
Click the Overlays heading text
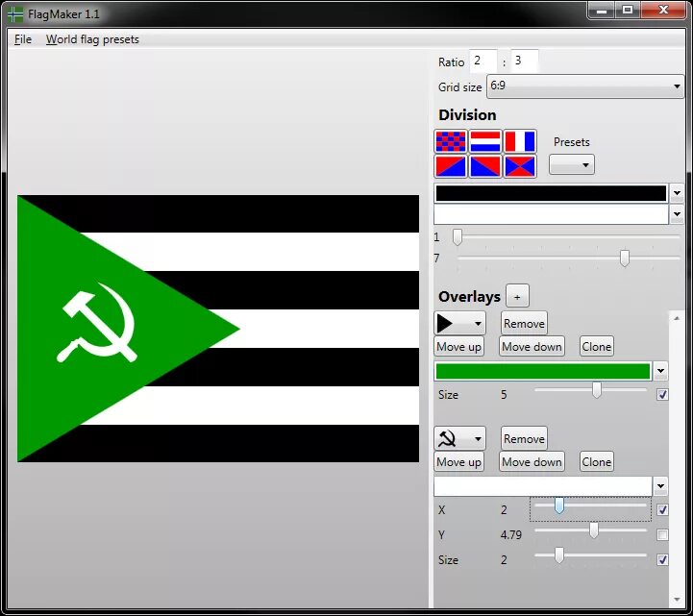tap(469, 297)
